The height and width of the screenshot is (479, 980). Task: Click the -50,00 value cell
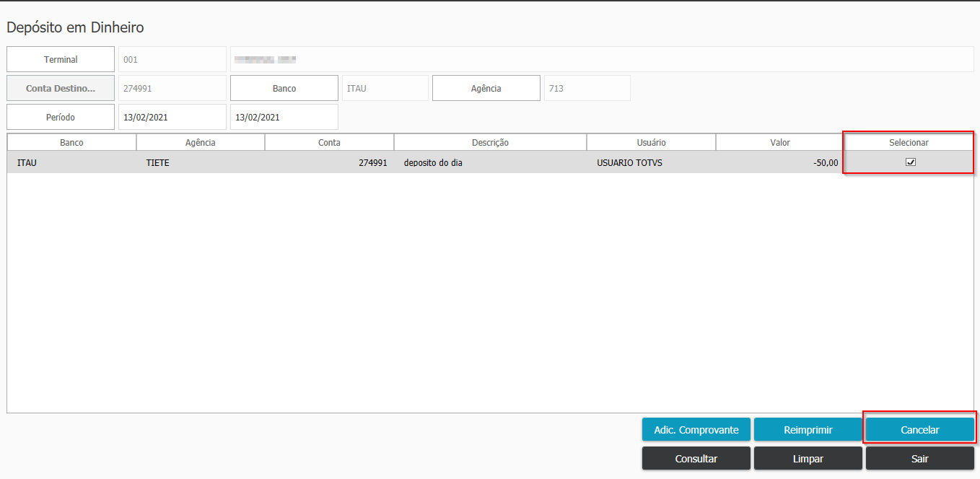click(780, 162)
